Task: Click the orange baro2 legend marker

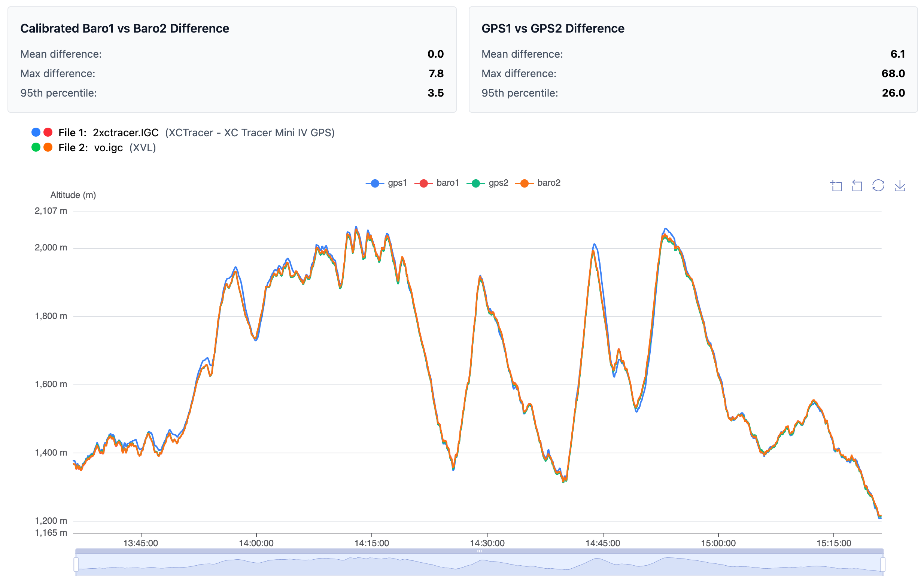Action: pos(524,183)
